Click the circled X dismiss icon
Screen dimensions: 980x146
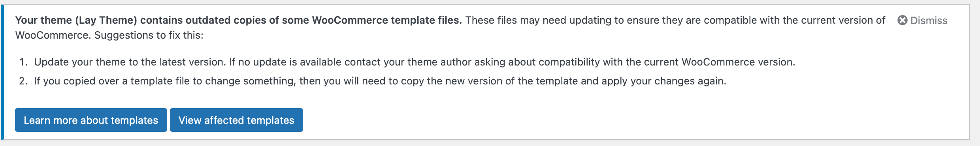click(903, 20)
